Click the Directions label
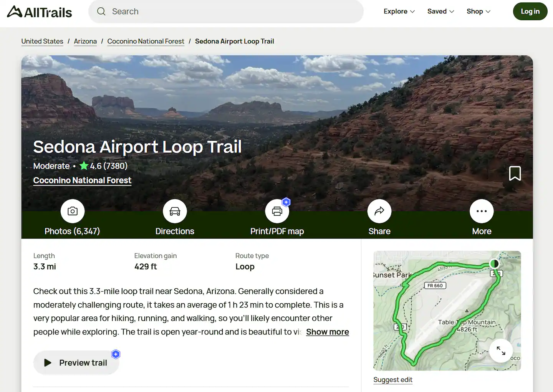The image size is (553, 392). coord(175,231)
